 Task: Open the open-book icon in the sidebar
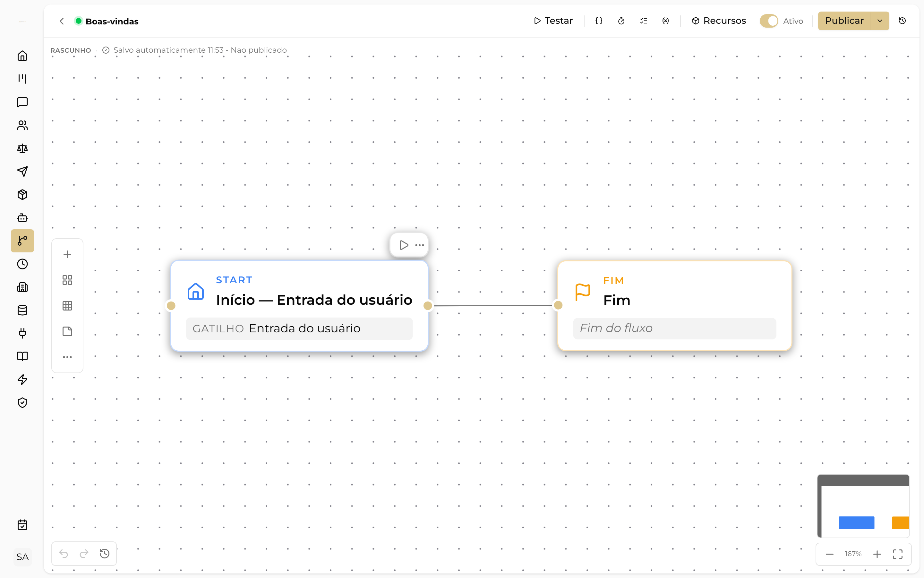[22, 357]
